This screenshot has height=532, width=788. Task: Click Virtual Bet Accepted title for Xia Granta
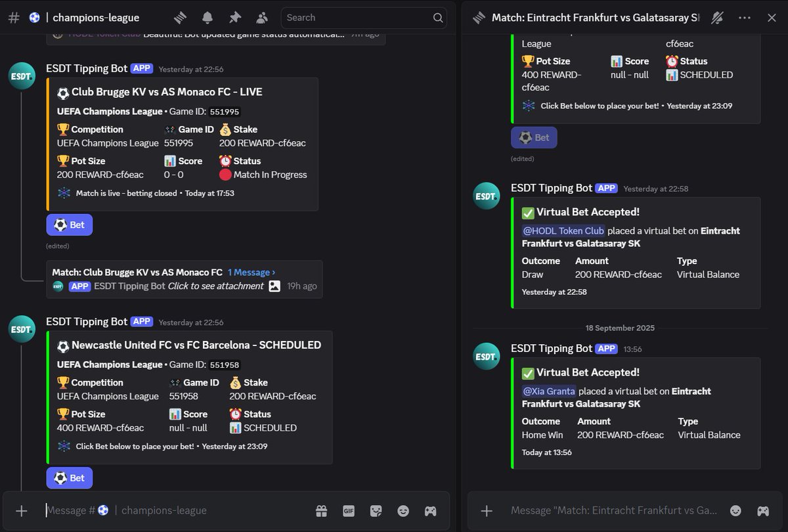[588, 372]
